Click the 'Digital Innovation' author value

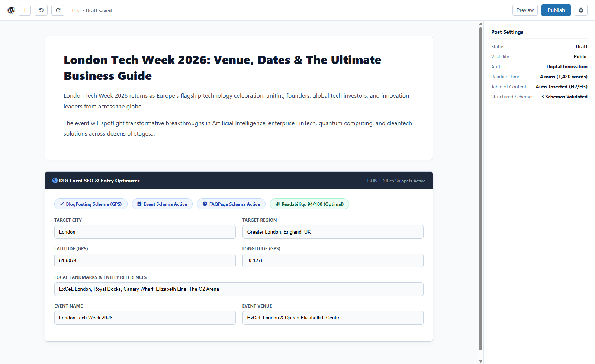[567, 66]
